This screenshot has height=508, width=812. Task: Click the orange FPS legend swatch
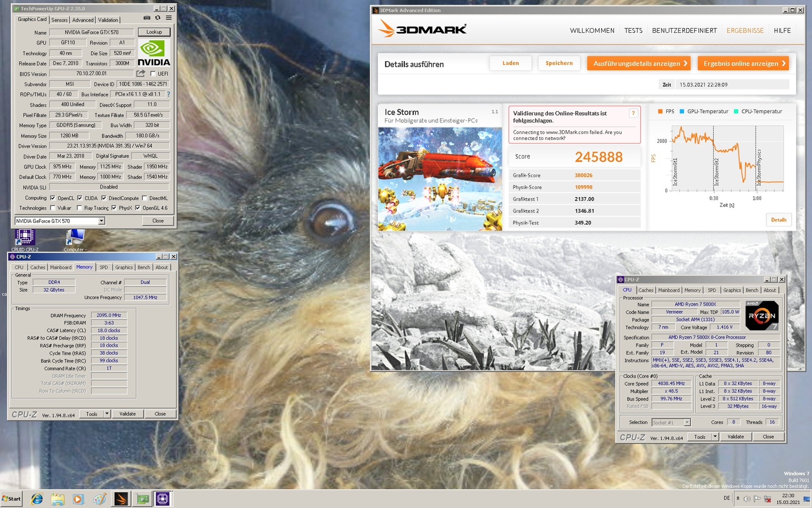[660, 111]
